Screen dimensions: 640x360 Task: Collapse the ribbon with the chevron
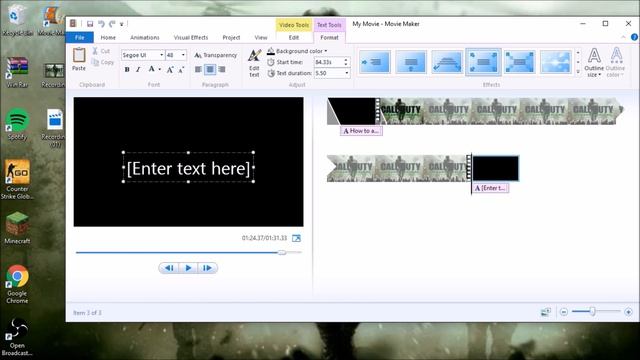(623, 37)
